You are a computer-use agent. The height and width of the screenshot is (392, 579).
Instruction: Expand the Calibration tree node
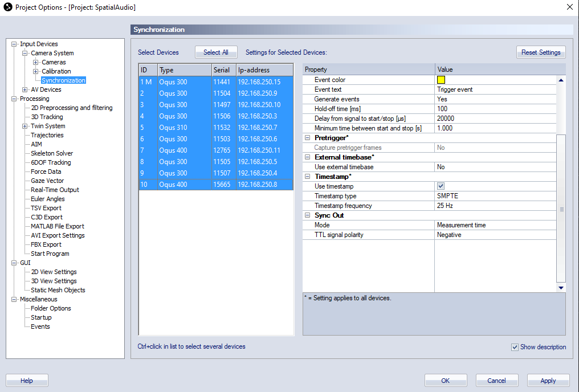(x=35, y=71)
